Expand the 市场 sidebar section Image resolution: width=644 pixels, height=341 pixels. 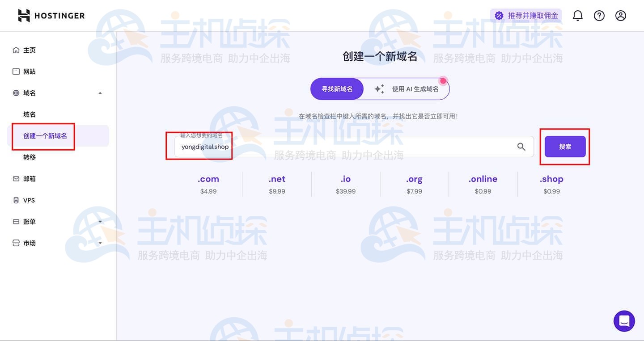pyautogui.click(x=100, y=243)
